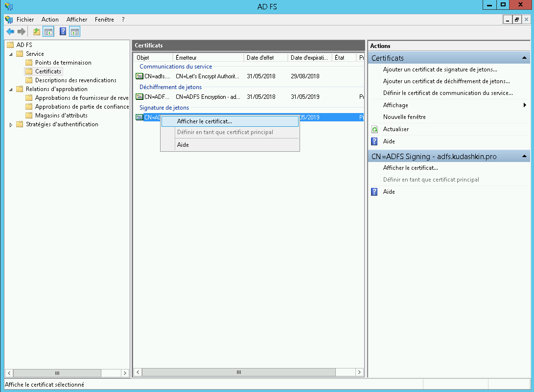Click certificate icon of CN=adfs Let's Encrypt row
The height and width of the screenshot is (392, 534).
(x=139, y=76)
